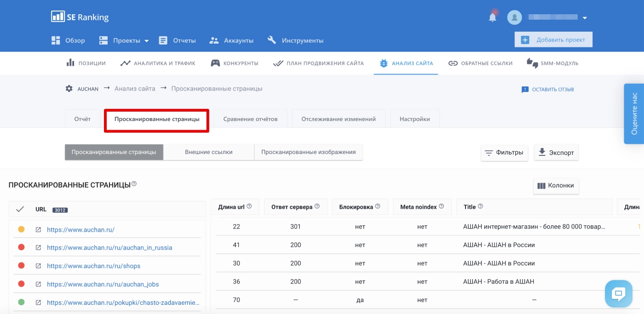Open link https://www.auchan.ru/

(x=80, y=229)
